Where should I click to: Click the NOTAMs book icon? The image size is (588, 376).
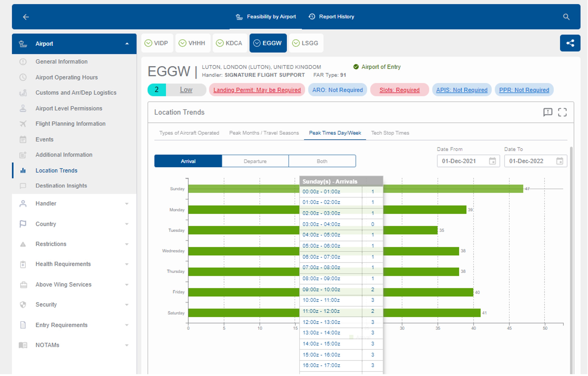tap(23, 345)
